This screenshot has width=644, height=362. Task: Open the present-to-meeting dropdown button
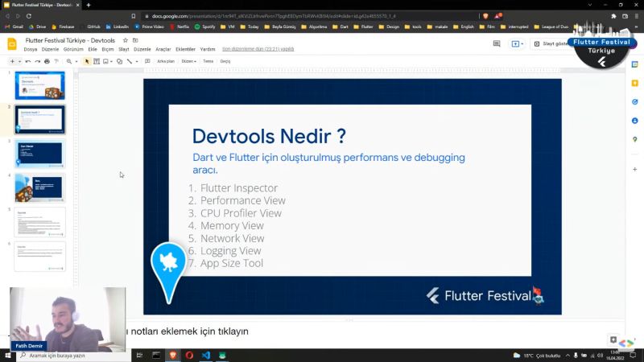[517, 43]
